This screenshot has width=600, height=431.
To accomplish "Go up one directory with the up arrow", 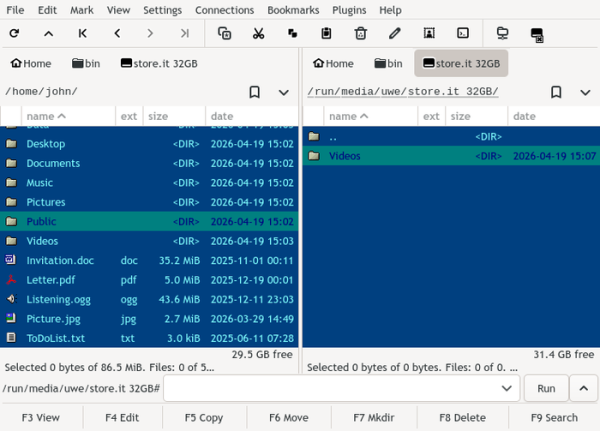I will (48, 33).
